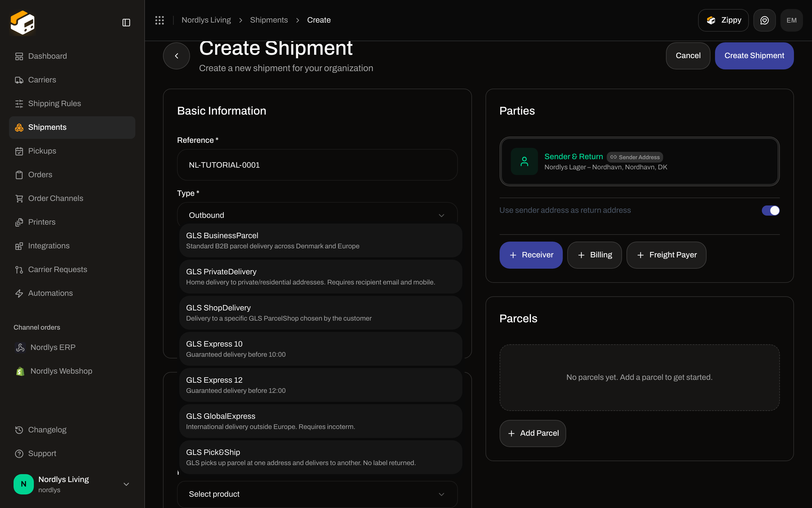
Task: Click the Orders clipboard icon
Action: tap(19, 175)
